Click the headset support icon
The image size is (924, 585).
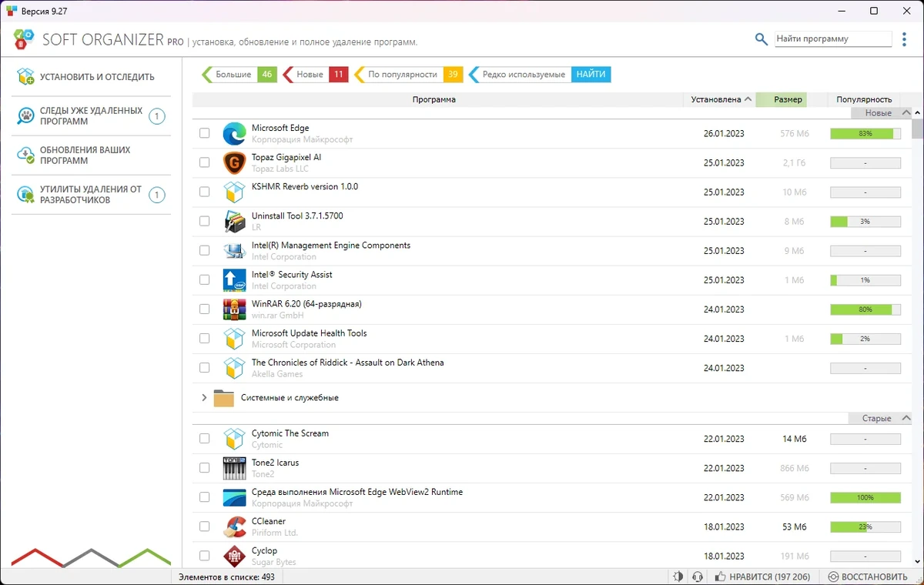tap(697, 577)
